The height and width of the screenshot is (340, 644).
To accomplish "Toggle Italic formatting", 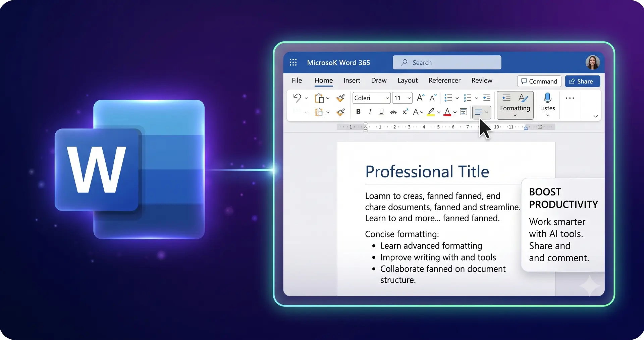I will pyautogui.click(x=370, y=112).
